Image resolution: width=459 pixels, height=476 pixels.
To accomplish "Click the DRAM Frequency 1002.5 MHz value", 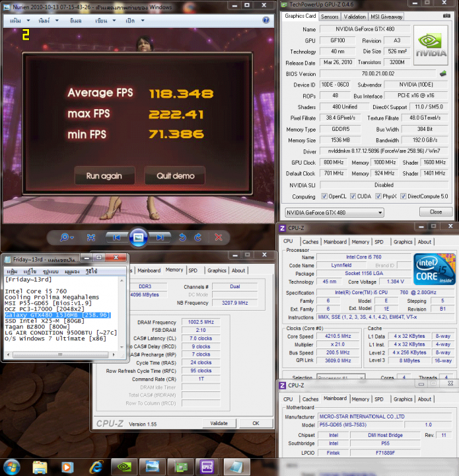I will click(201, 322).
